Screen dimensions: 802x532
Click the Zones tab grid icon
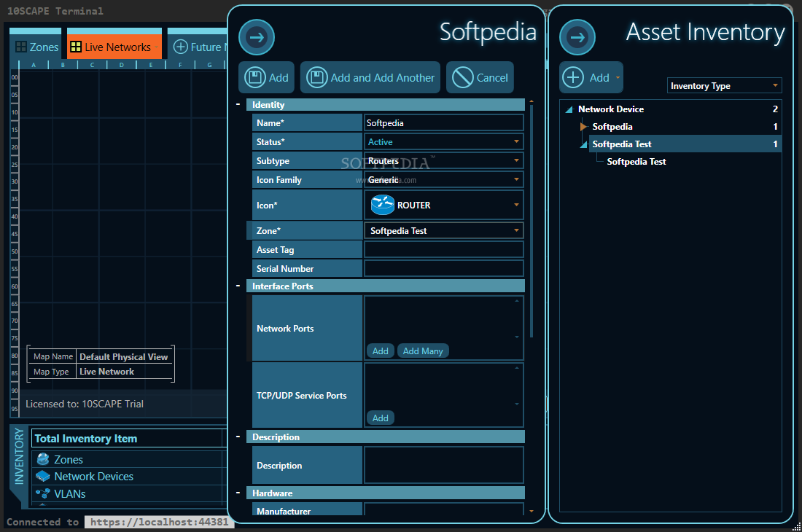(x=21, y=47)
